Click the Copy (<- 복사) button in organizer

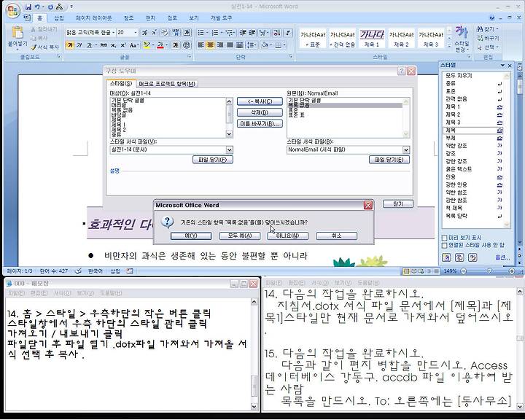point(260,101)
